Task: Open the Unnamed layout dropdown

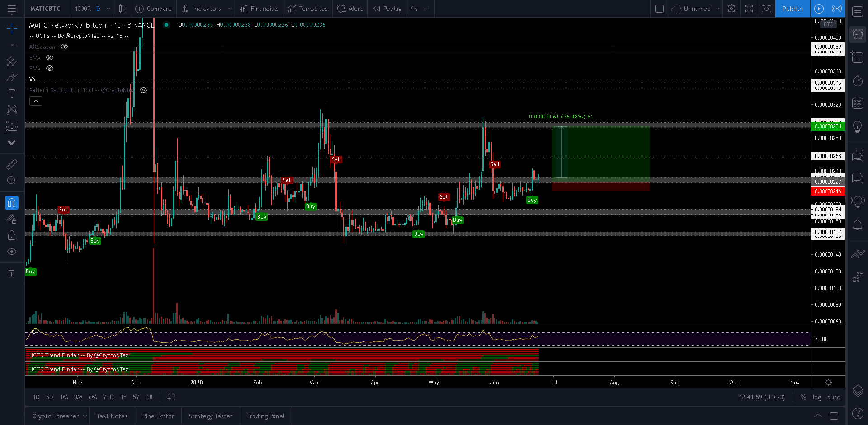Action: [x=717, y=9]
